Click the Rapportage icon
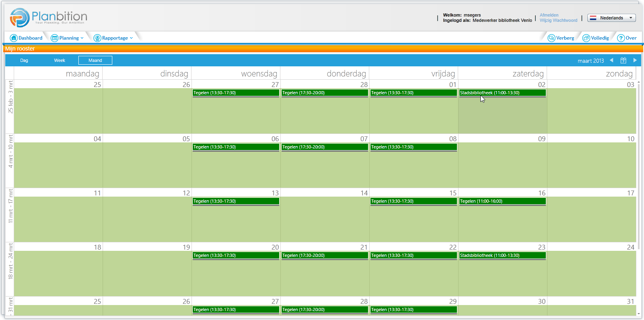Viewport: 644px width, 320px height. click(x=97, y=38)
